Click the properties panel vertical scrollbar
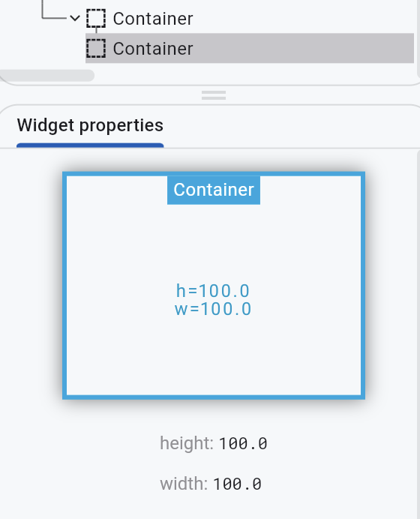Image resolution: width=420 pixels, height=519 pixels. click(x=418, y=334)
